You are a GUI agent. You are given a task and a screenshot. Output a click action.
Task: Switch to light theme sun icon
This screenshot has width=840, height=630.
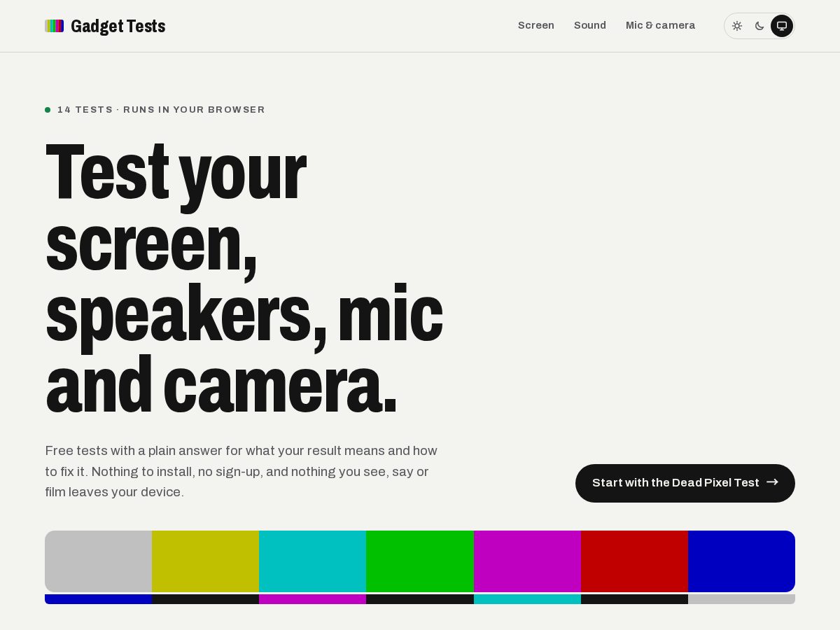click(x=737, y=26)
